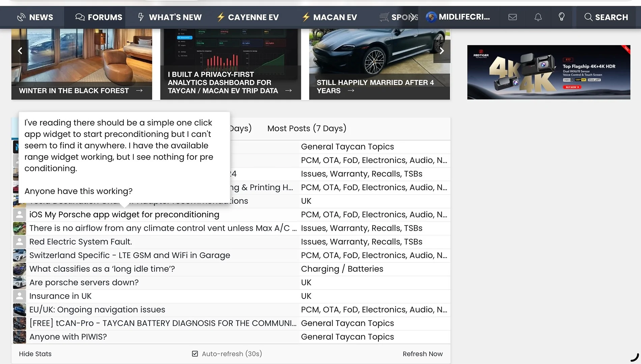Viewport: 641px width, 364px height.
Task: Click the avatar beside Are porsche servers down
Action: tap(20, 283)
